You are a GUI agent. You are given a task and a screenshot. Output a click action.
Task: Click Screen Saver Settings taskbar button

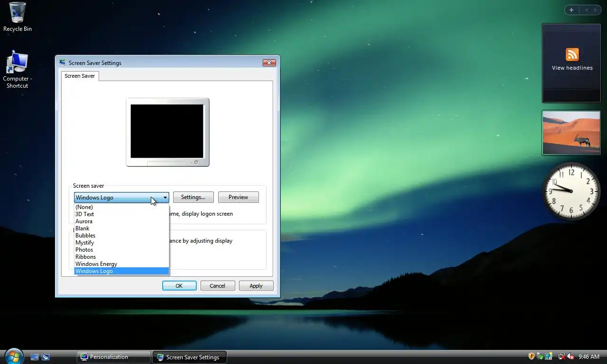pos(189,357)
